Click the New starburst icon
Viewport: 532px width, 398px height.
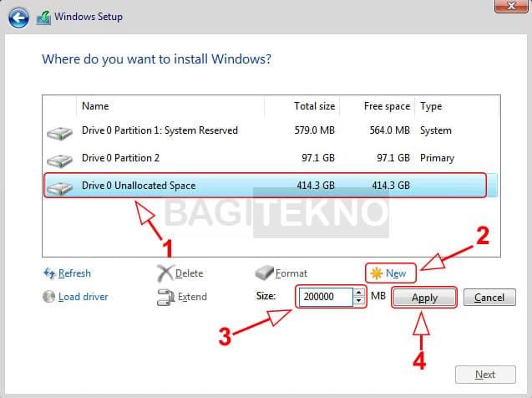pyautogui.click(x=377, y=273)
